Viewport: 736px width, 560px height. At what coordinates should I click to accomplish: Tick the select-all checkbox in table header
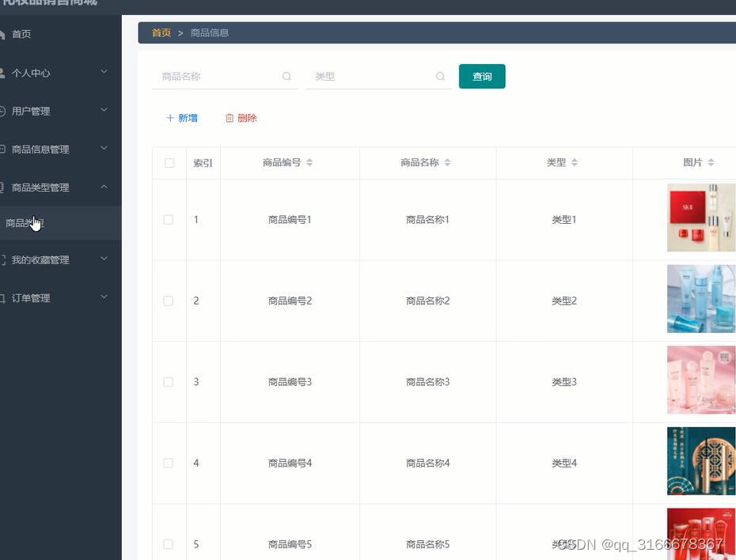click(x=169, y=163)
